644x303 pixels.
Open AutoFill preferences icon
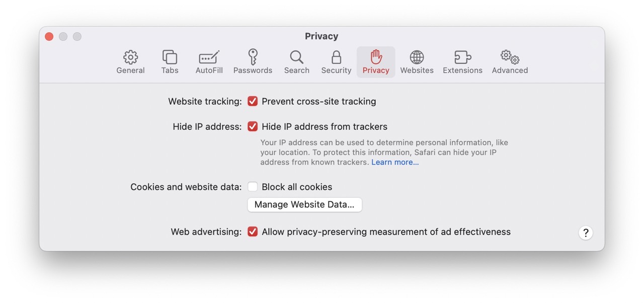209,57
